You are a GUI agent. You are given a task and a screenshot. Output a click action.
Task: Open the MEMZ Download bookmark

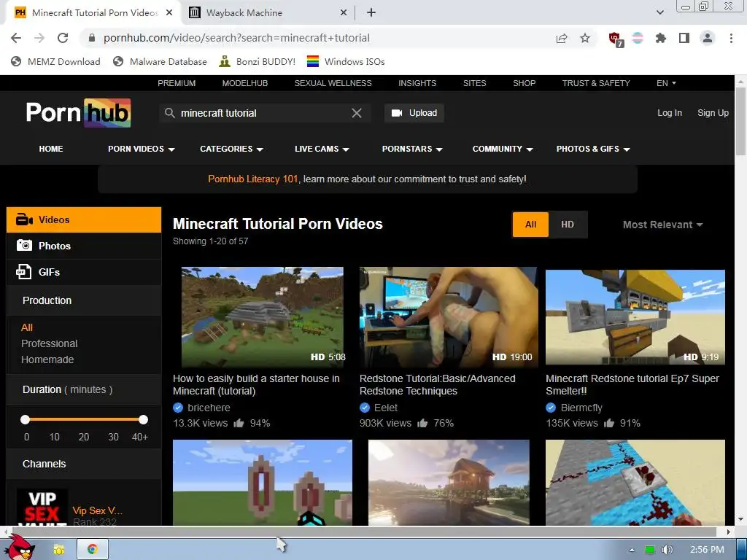click(x=55, y=61)
